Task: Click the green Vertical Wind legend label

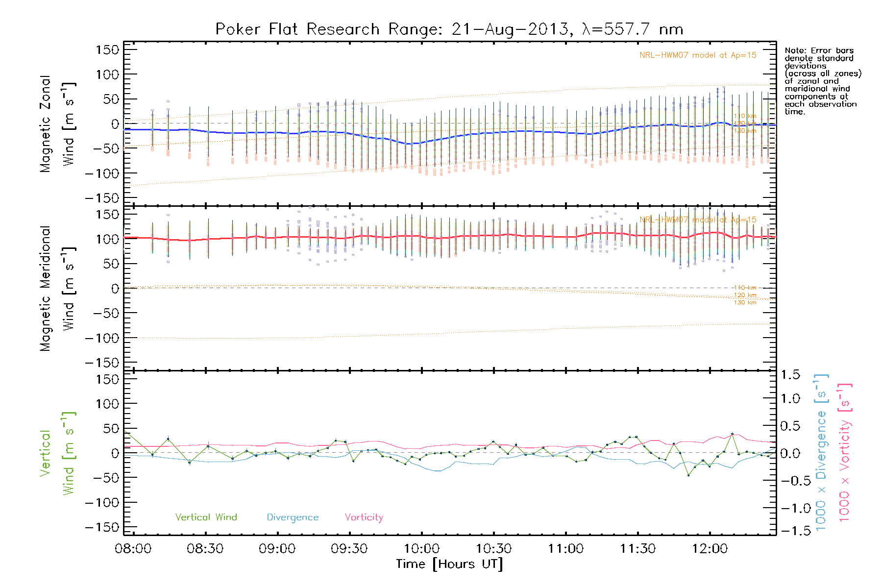Action: 206,517
